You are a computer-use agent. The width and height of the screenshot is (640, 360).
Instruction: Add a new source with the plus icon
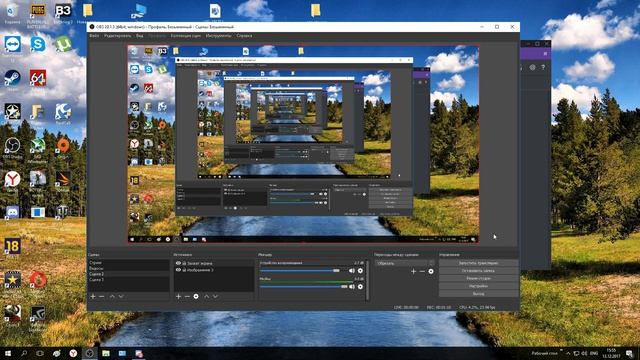(x=178, y=296)
